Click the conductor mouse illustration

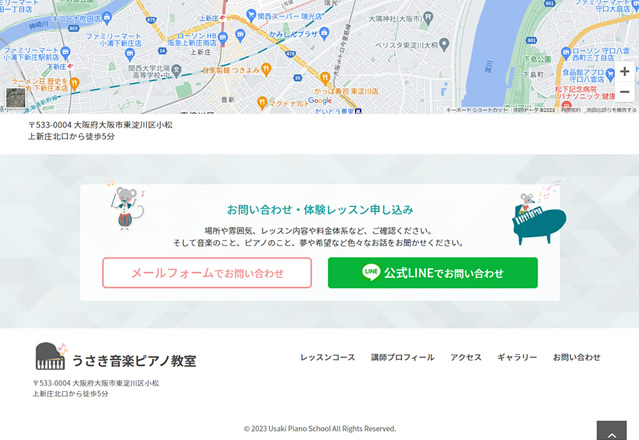126,206
